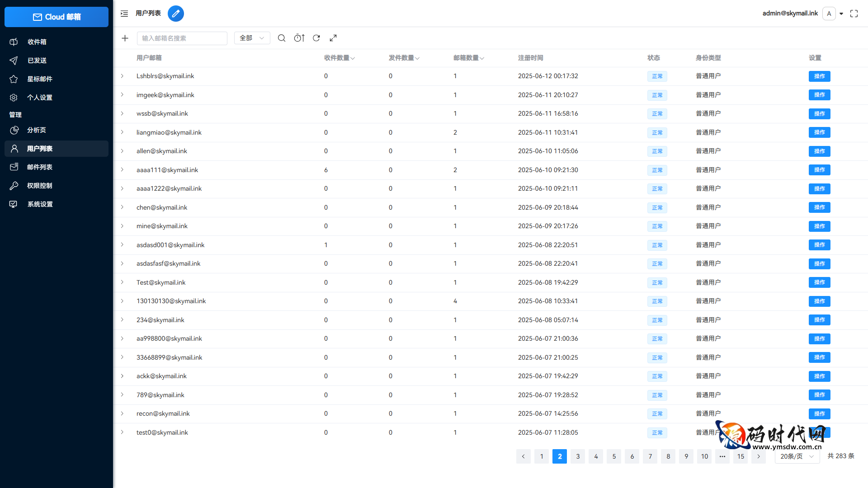868x488 pixels.
Task: Click the 输入邮箱名搜索 search field
Action: pos(182,38)
